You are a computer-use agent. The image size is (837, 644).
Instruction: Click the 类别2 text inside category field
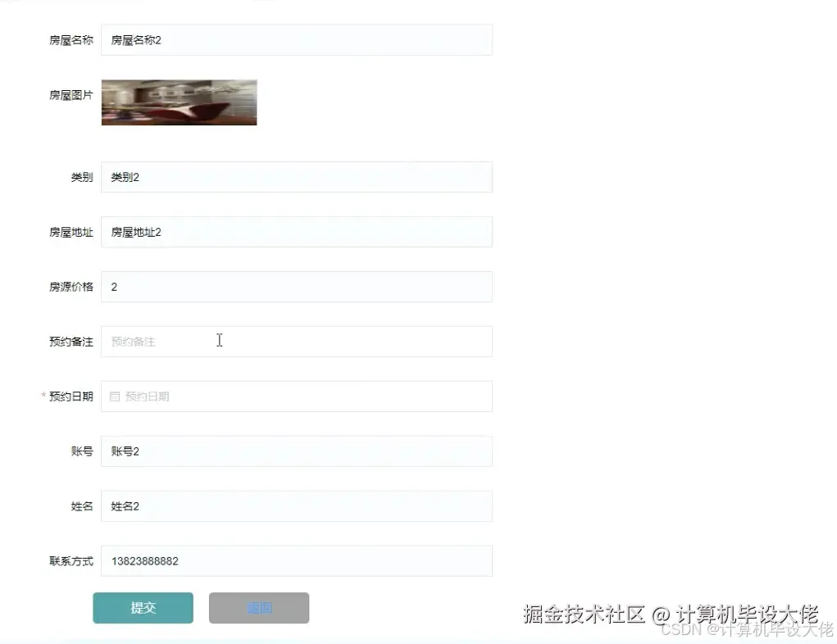tap(126, 177)
